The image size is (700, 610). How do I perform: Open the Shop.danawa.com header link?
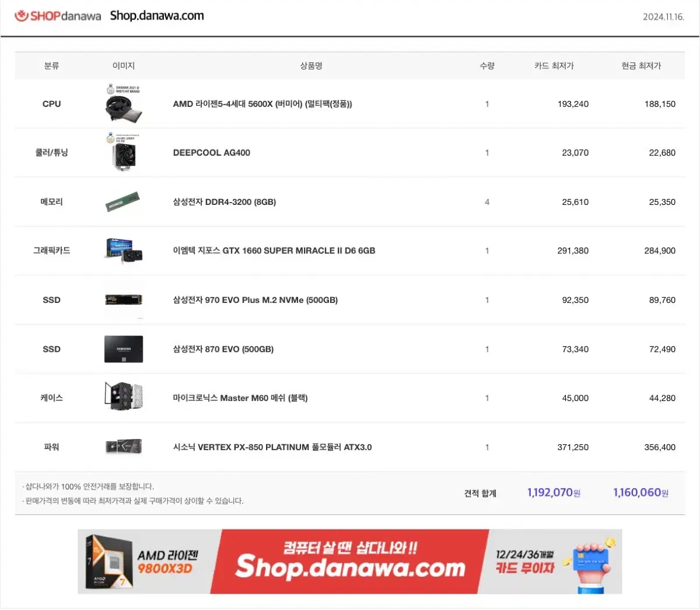[157, 16]
